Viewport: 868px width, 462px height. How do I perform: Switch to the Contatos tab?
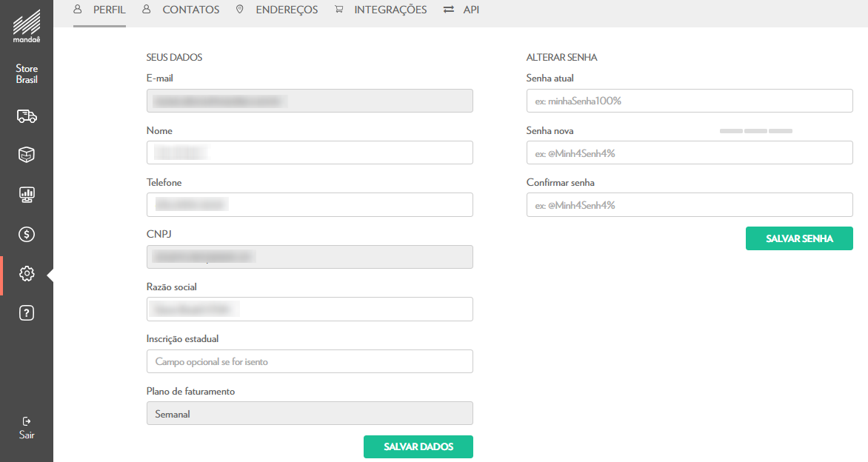click(181, 10)
